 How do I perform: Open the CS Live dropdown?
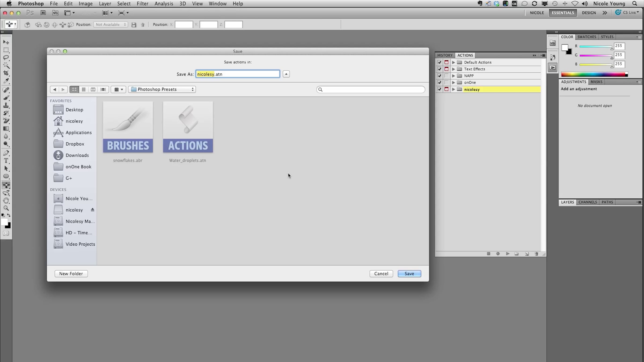coord(627,12)
